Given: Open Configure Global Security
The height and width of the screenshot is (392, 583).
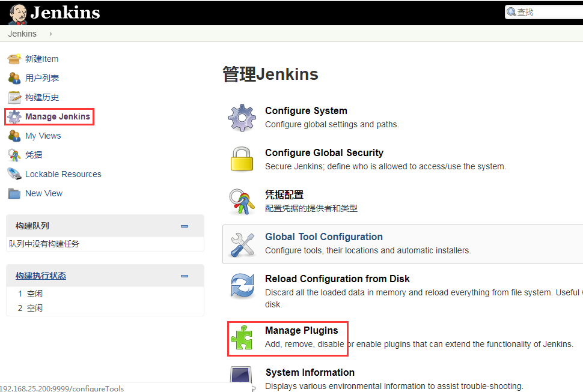Looking at the screenshot, I should pyautogui.click(x=324, y=152).
